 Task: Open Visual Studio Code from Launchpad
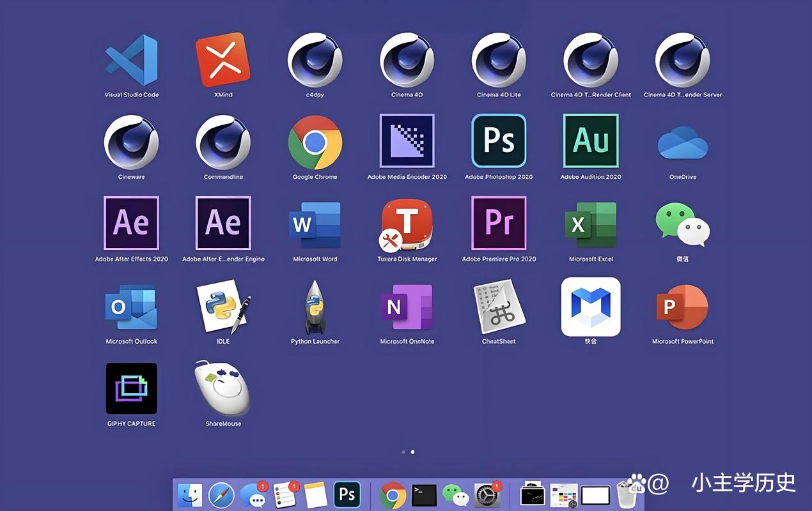click(131, 60)
